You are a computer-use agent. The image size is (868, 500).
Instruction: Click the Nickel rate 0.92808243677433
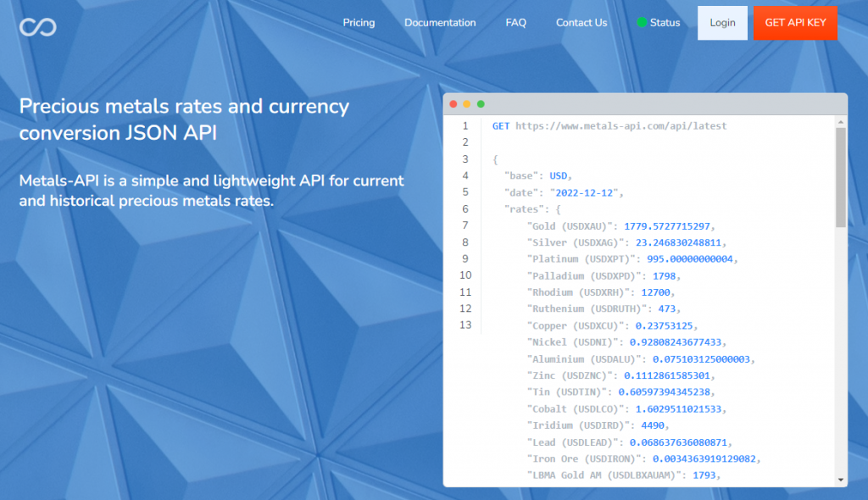point(676,342)
